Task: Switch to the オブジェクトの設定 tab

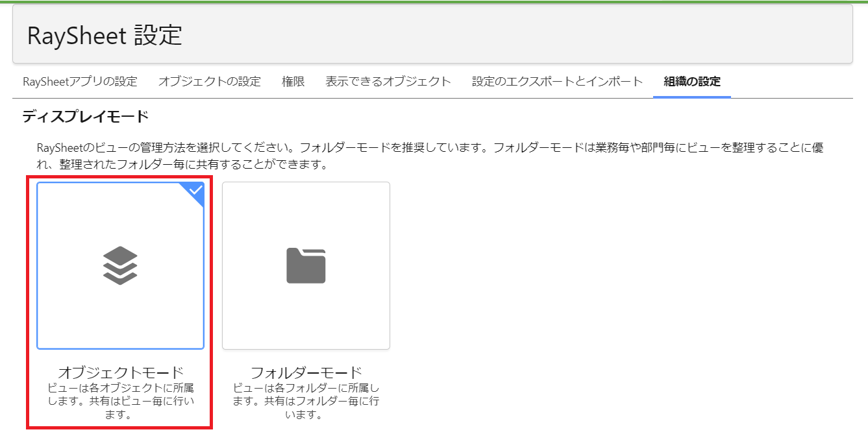Action: (x=210, y=82)
